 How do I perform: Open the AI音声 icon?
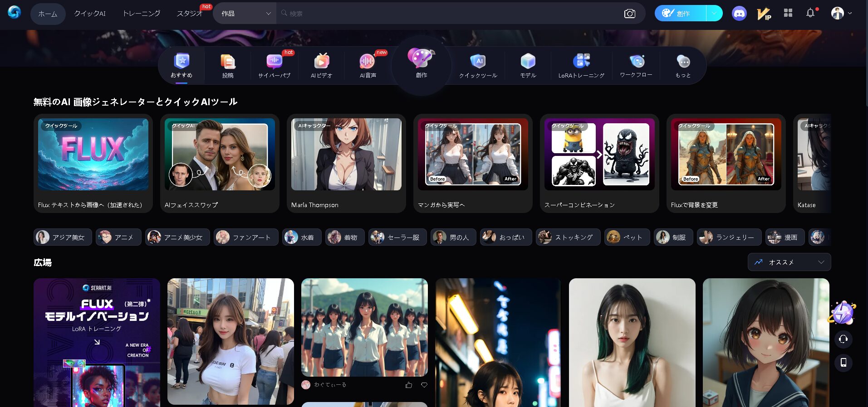click(x=368, y=61)
